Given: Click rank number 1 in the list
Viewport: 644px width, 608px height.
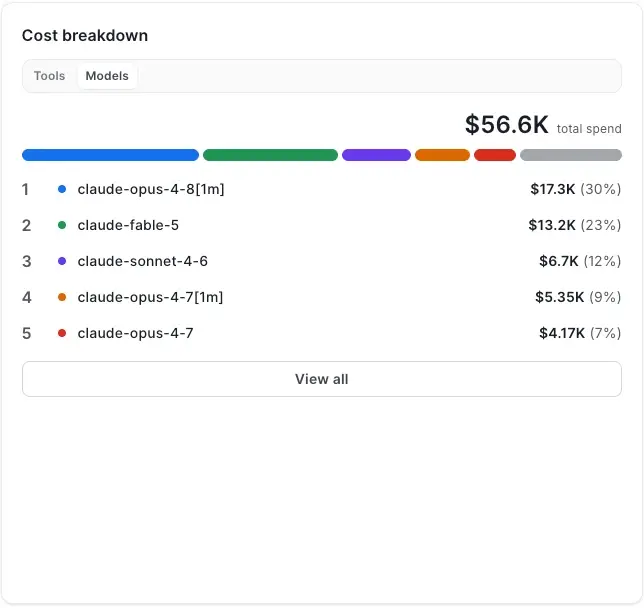Looking at the screenshot, I should pos(25,189).
